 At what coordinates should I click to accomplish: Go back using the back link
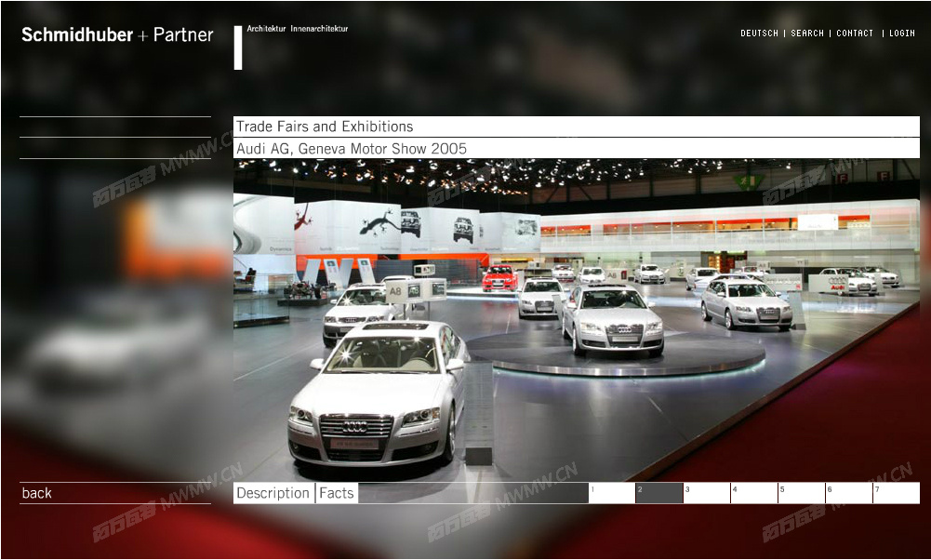(x=37, y=493)
